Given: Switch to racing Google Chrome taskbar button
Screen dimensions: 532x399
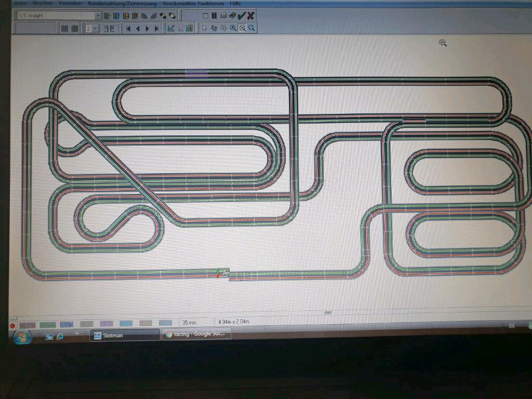Looking at the screenshot, I should click(196, 335).
